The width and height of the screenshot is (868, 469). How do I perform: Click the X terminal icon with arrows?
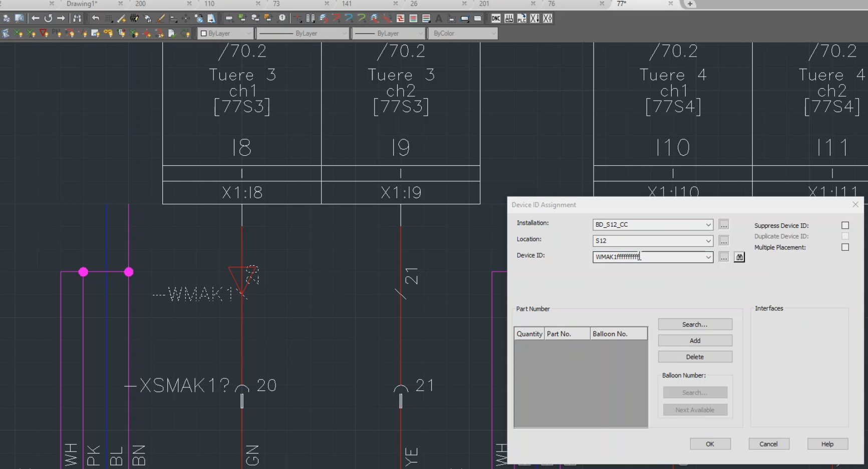pos(534,19)
